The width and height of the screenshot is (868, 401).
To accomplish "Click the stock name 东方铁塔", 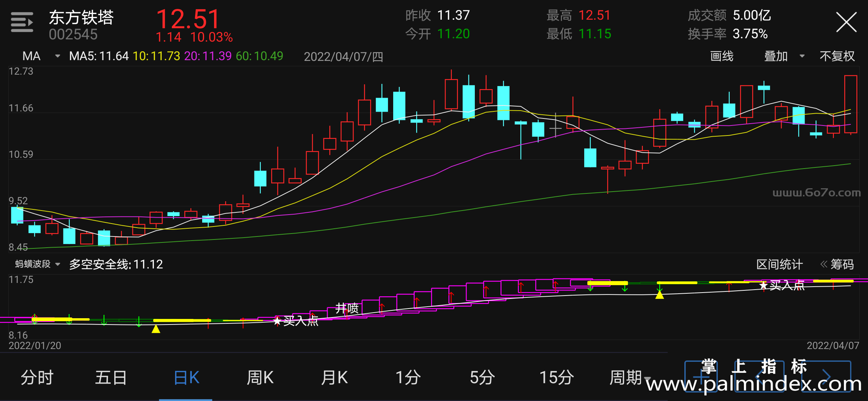I will [81, 17].
